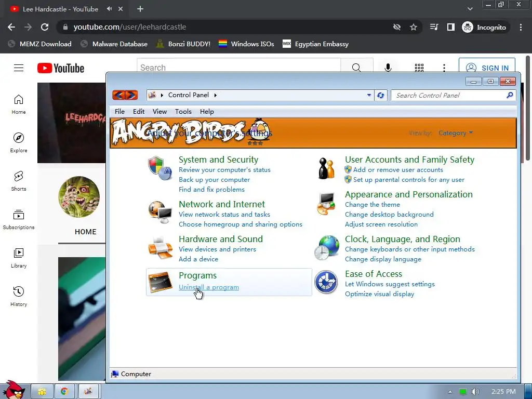Open the Chrome three-dot menu
Viewport: 532px width, 399px height.
click(521, 27)
